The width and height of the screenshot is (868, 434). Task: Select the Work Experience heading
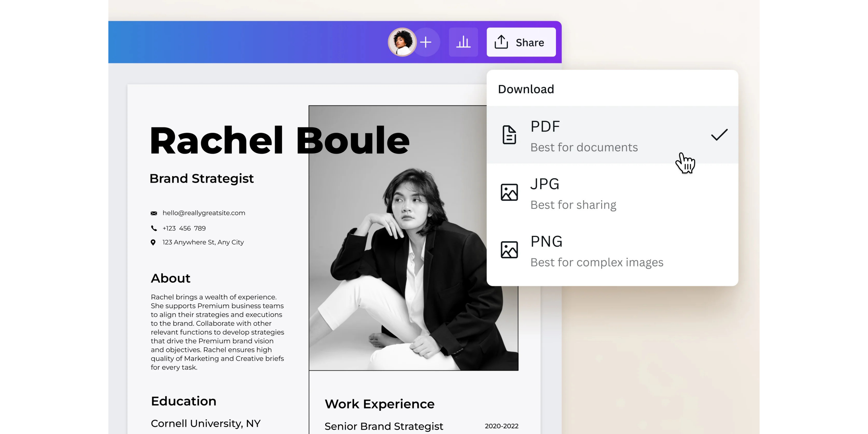tap(380, 404)
